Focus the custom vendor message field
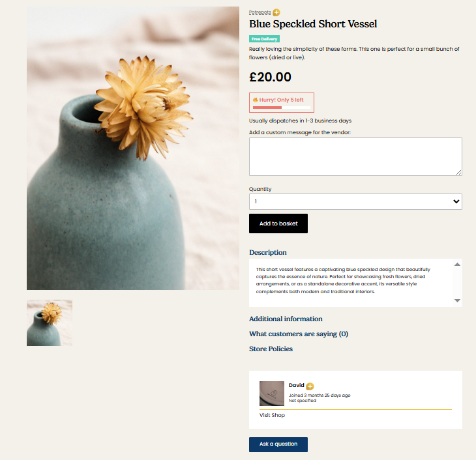This screenshot has height=460, width=476. 355,156
